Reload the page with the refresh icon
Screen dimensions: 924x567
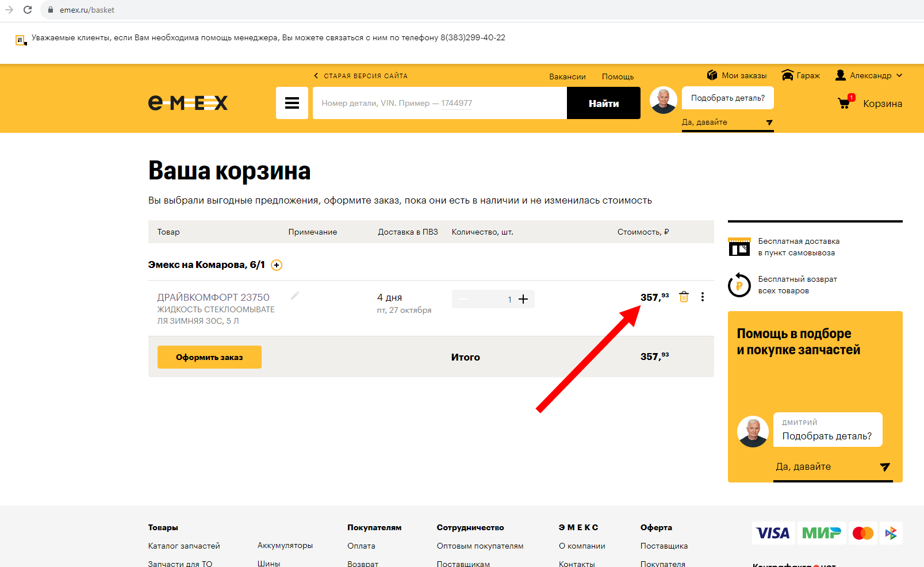pos(27,10)
